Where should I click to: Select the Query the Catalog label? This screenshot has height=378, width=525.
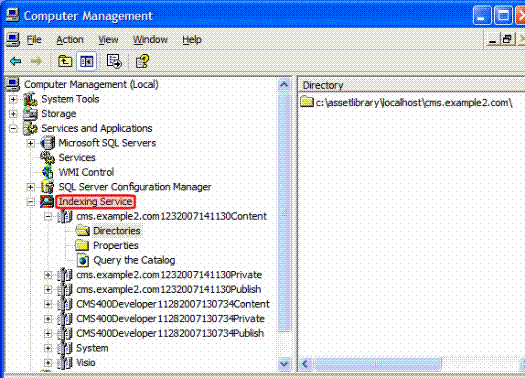coord(134,260)
